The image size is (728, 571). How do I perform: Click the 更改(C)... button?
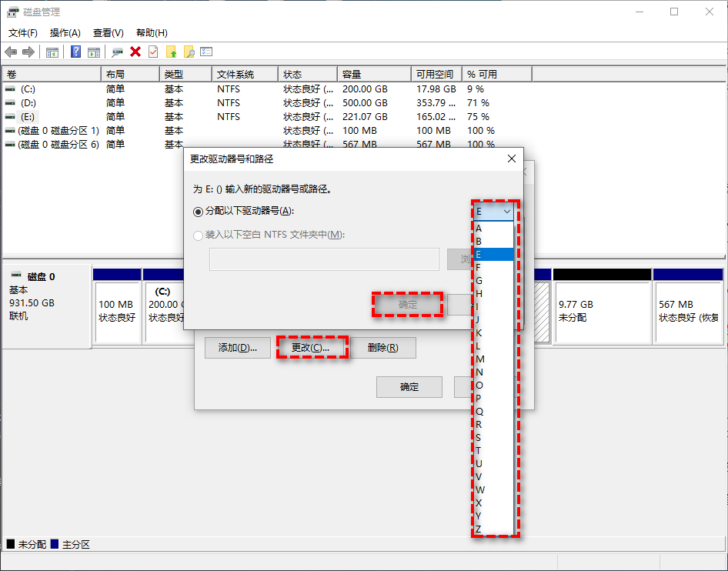point(311,348)
